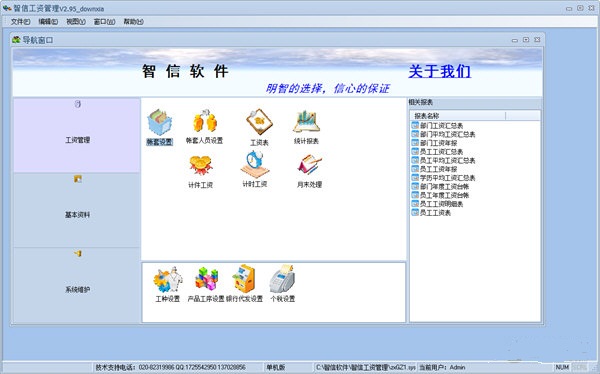Click the 当前用户: Admin status text
The height and width of the screenshot is (374, 600).
[x=442, y=367]
